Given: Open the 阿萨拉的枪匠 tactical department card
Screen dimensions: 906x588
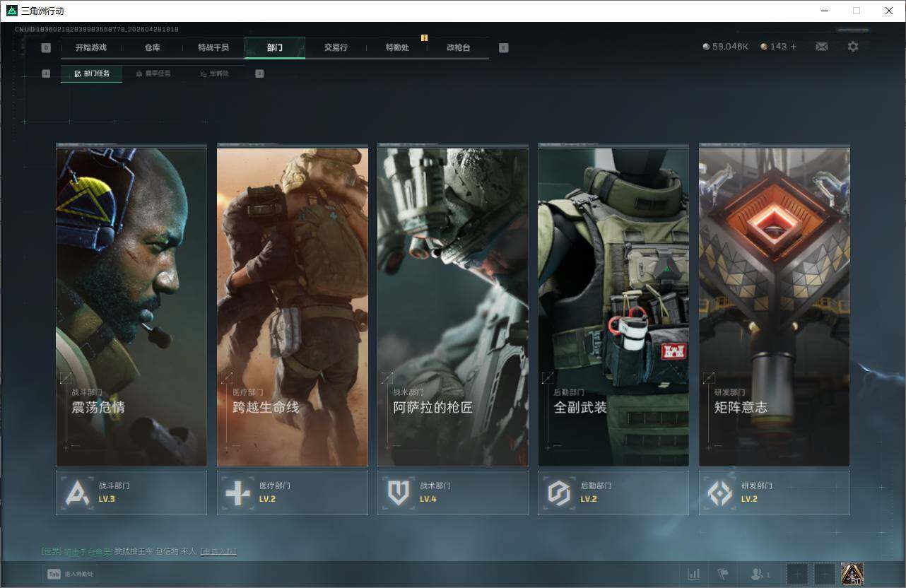Looking at the screenshot, I should click(x=453, y=306).
